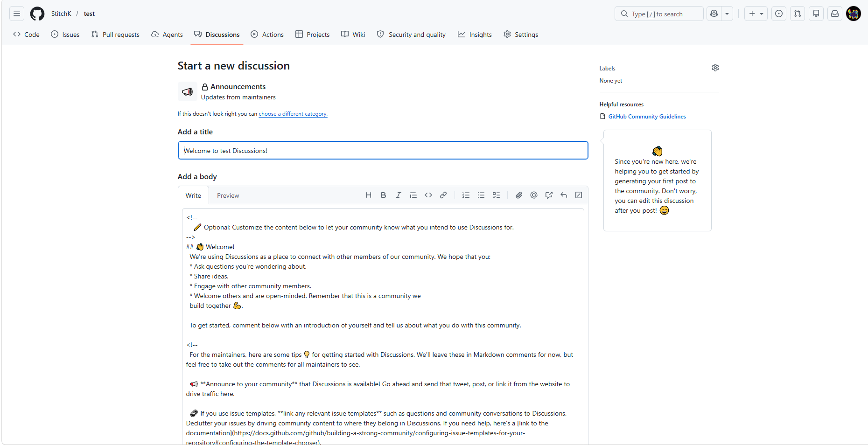Screen dimensions: 868x445
Task: Insert a numbered list
Action: [x=466, y=195]
